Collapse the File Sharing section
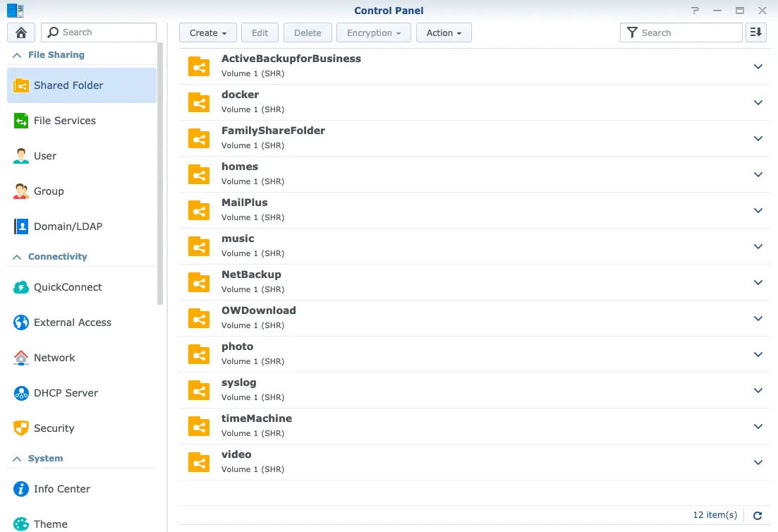The height and width of the screenshot is (532, 778). click(17, 55)
